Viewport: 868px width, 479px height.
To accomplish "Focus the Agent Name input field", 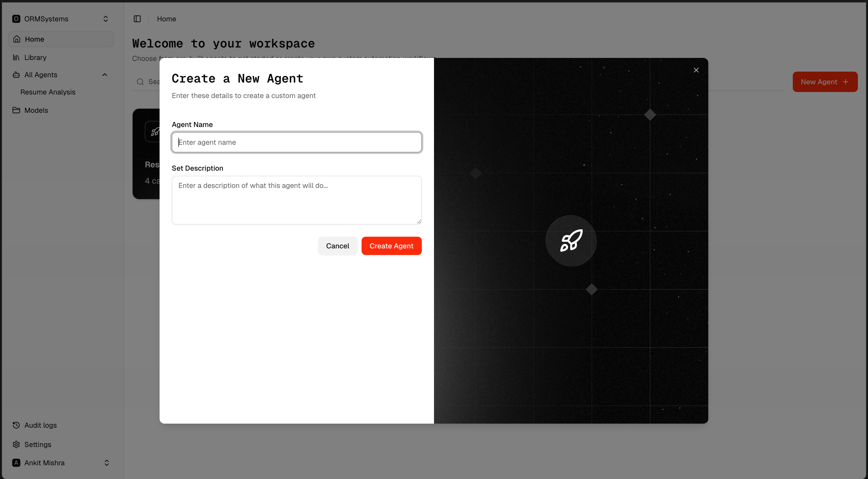I will (x=297, y=142).
